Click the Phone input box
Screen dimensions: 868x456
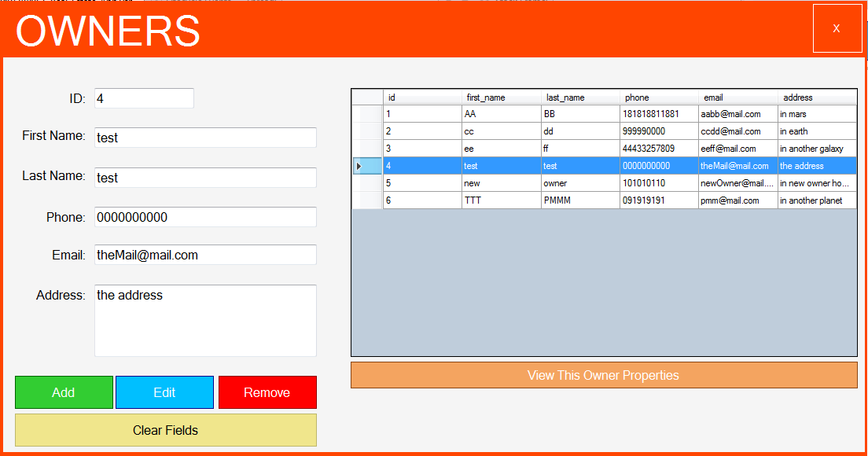point(204,217)
